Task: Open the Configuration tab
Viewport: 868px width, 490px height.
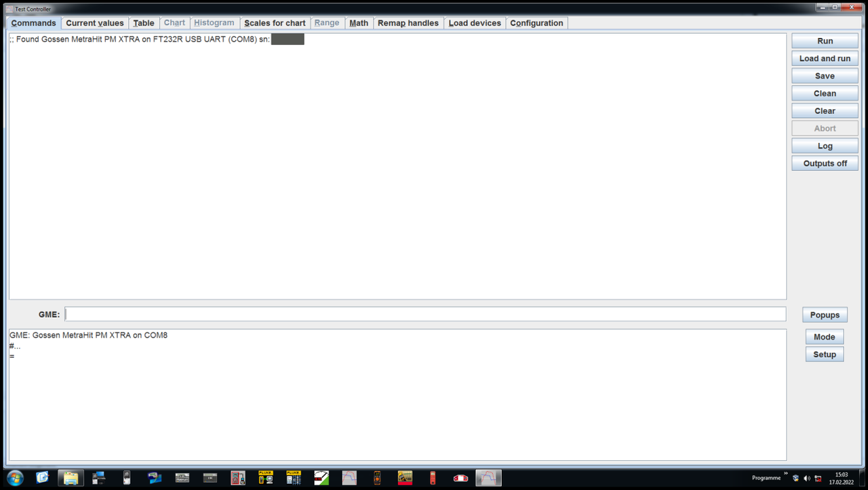Action: pyautogui.click(x=536, y=23)
